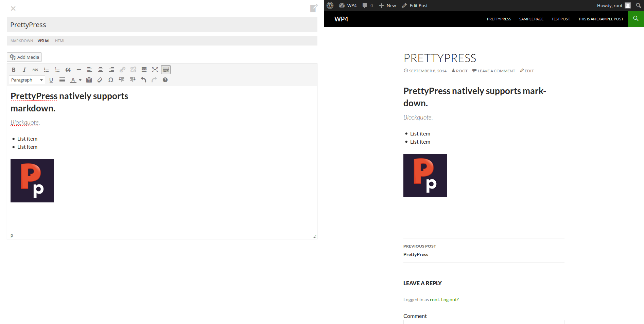Click the edit pencil icon above the title
The image size is (644, 324).
(x=314, y=8)
